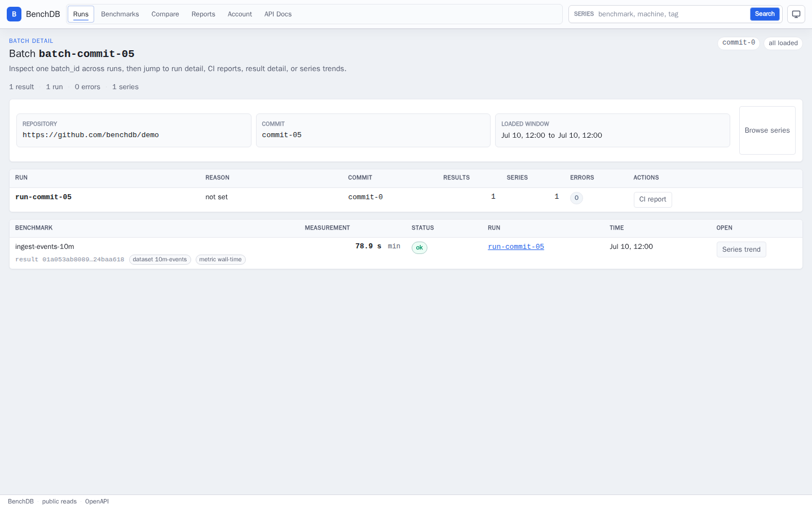This screenshot has width=812, height=508.
Task: Open Series trend for ingest-events-10m
Action: pyautogui.click(x=741, y=249)
